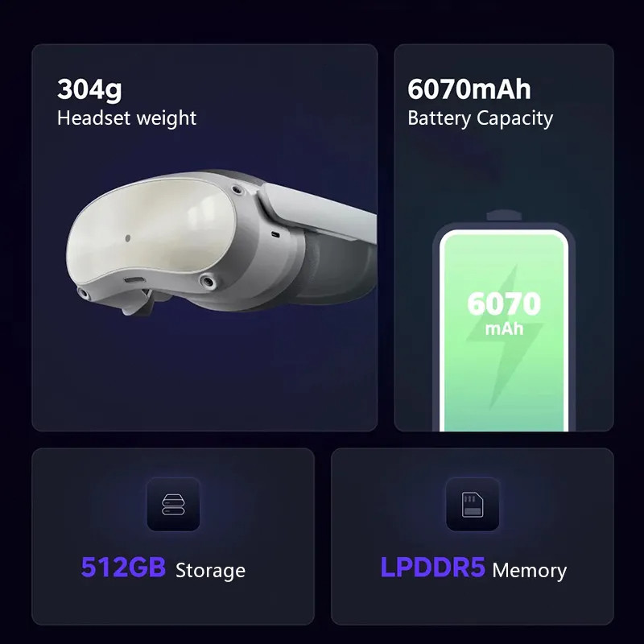
Task: Click the green battery graphic
Action: click(504, 327)
